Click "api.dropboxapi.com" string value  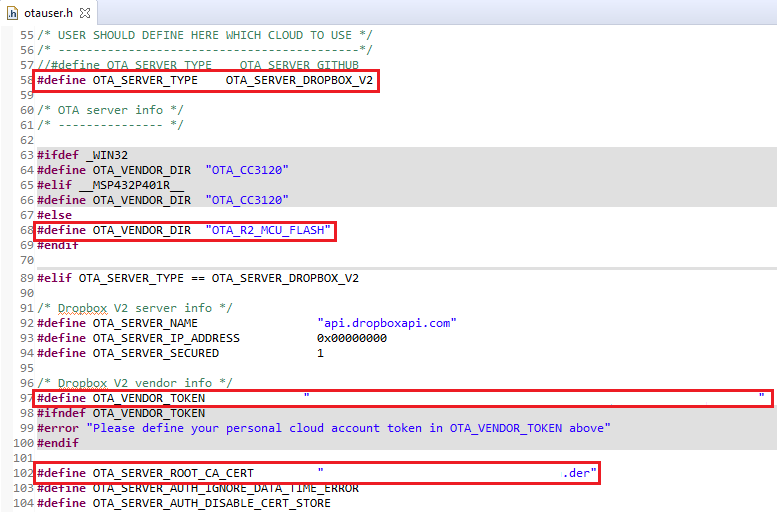pyautogui.click(x=387, y=323)
